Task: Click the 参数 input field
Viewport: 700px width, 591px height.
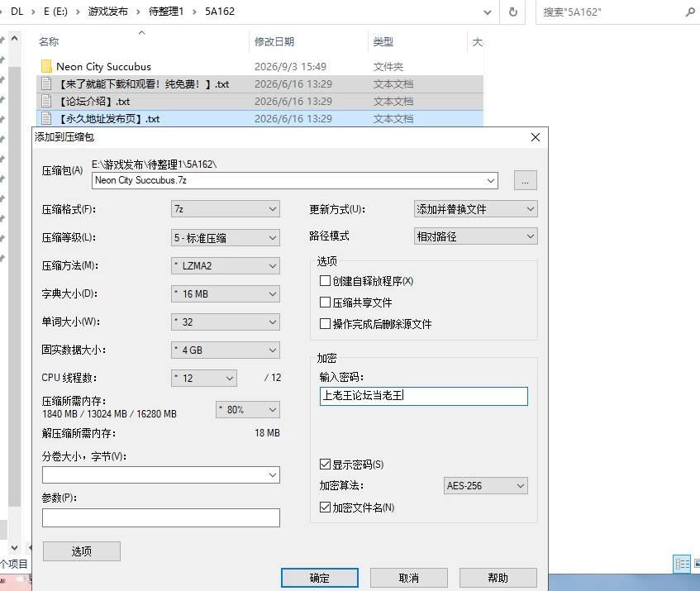Action: coord(161,517)
